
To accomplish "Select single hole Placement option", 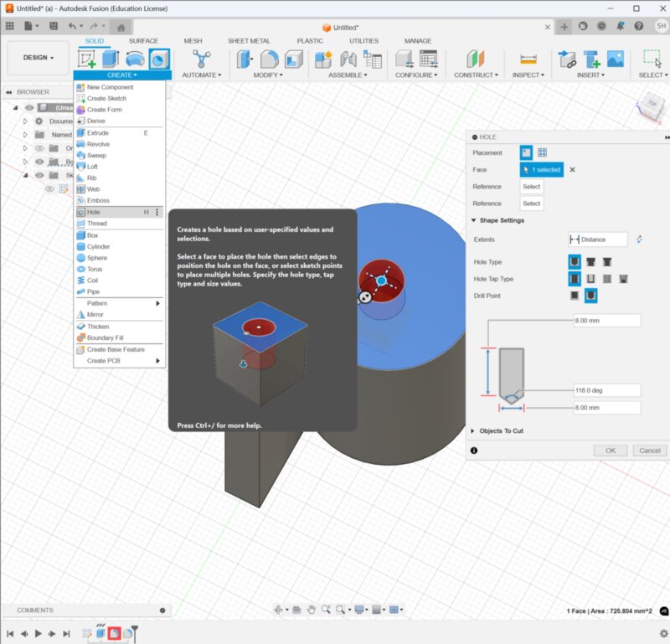I will click(526, 152).
